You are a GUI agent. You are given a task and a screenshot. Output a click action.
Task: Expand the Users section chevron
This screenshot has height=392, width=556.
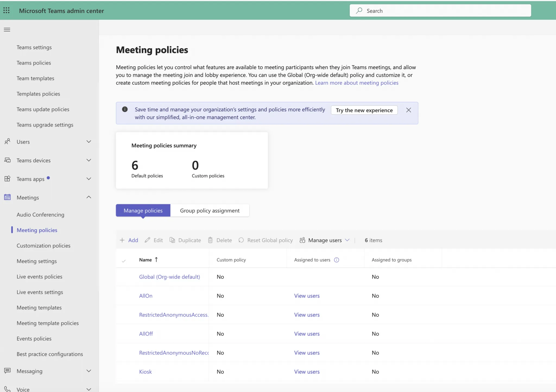tap(89, 142)
